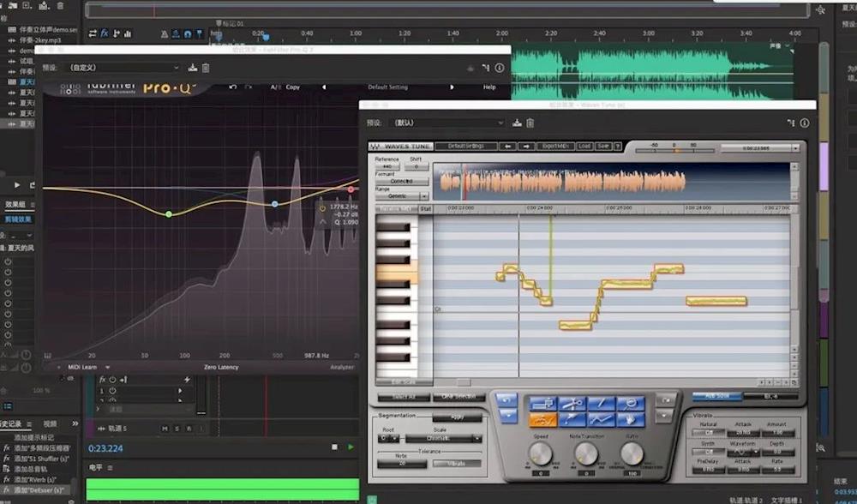This screenshot has height=504, width=857.
Task: Select the scissors cut tool in Waves Tune
Action: (572, 404)
